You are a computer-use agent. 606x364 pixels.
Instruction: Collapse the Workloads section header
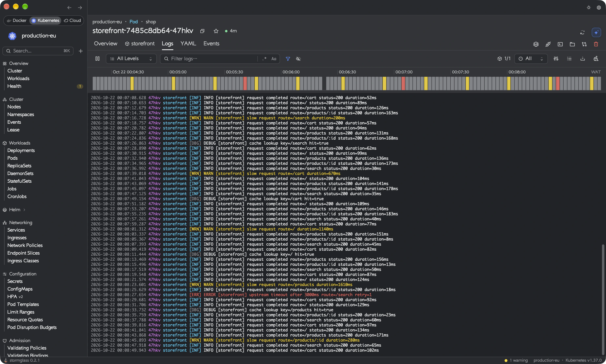coord(20,143)
